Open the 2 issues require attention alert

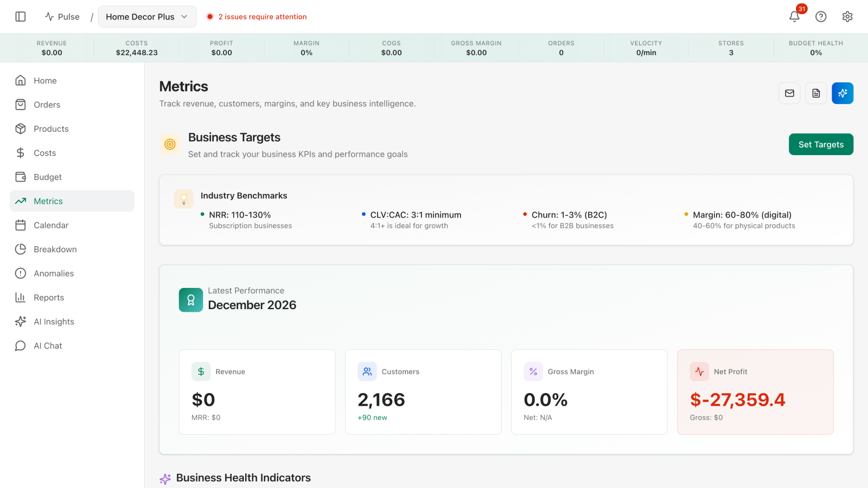(257, 16)
